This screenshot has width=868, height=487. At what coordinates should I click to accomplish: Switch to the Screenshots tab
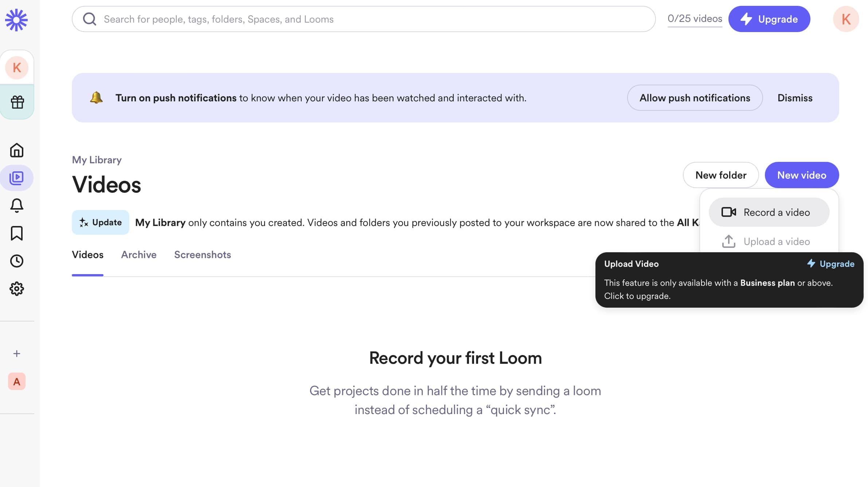(x=202, y=255)
